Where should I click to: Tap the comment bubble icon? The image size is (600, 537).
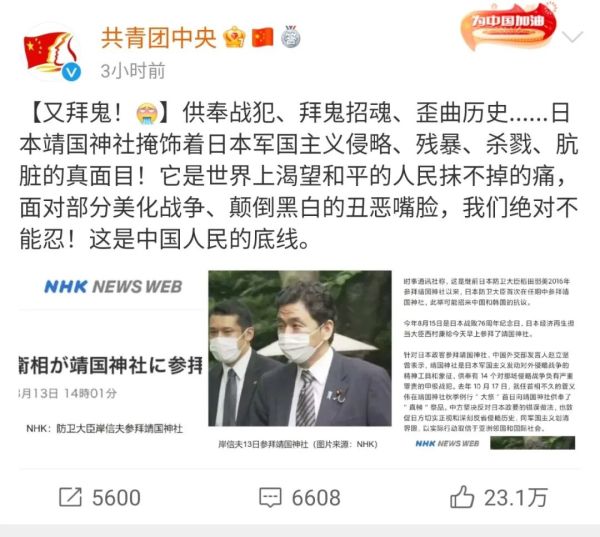[x=271, y=498]
